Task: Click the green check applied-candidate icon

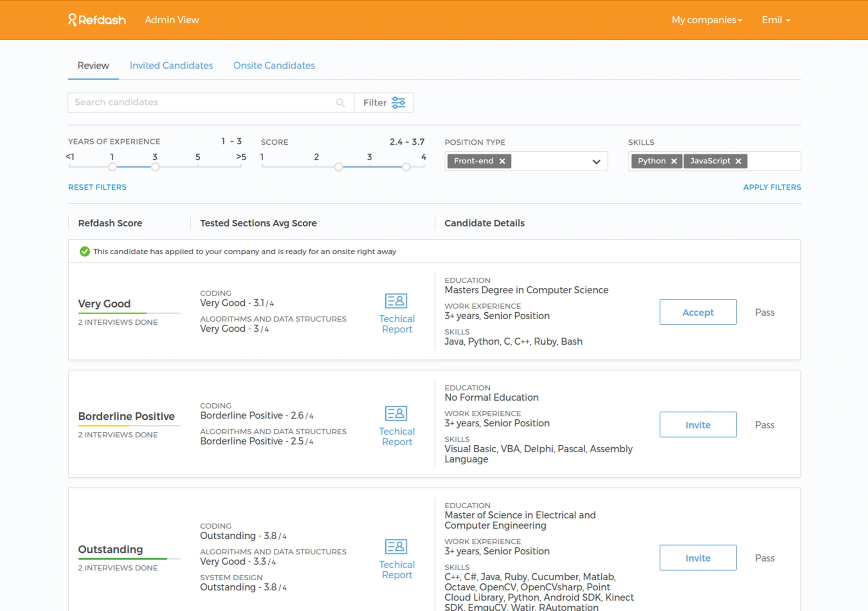Action: click(x=84, y=252)
